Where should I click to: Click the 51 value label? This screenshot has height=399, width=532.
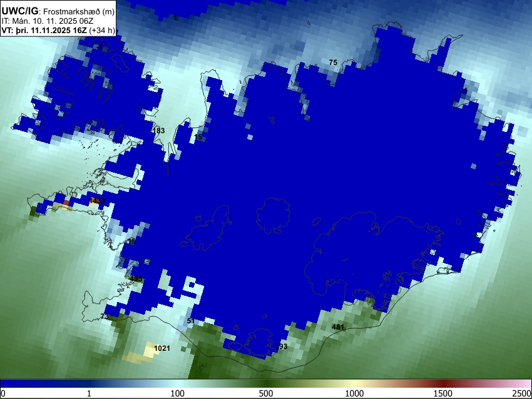[191, 321]
